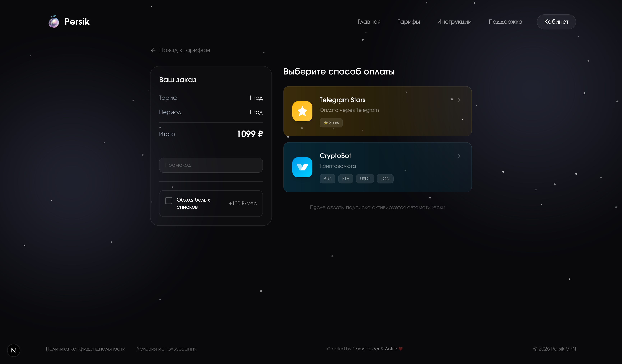Viewport: 622px width, 364px height.
Task: Open the 'Инструкции' navigation item
Action: click(454, 22)
